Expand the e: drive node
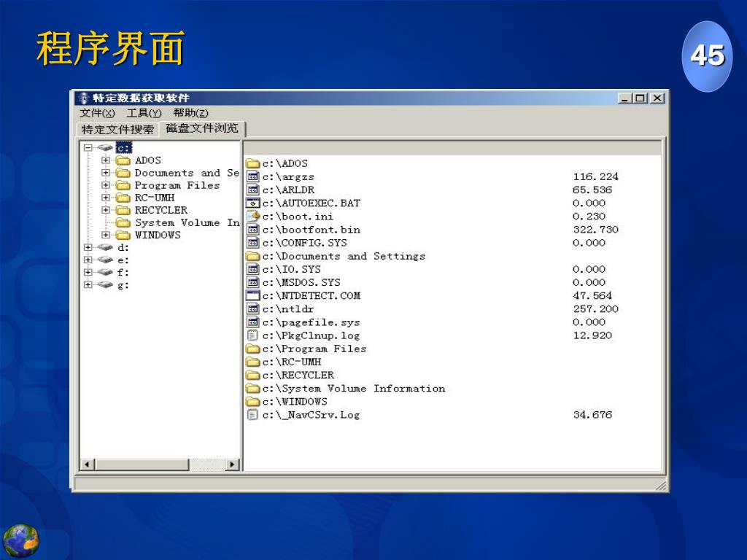Viewport: 747px width, 560px height. [x=88, y=260]
